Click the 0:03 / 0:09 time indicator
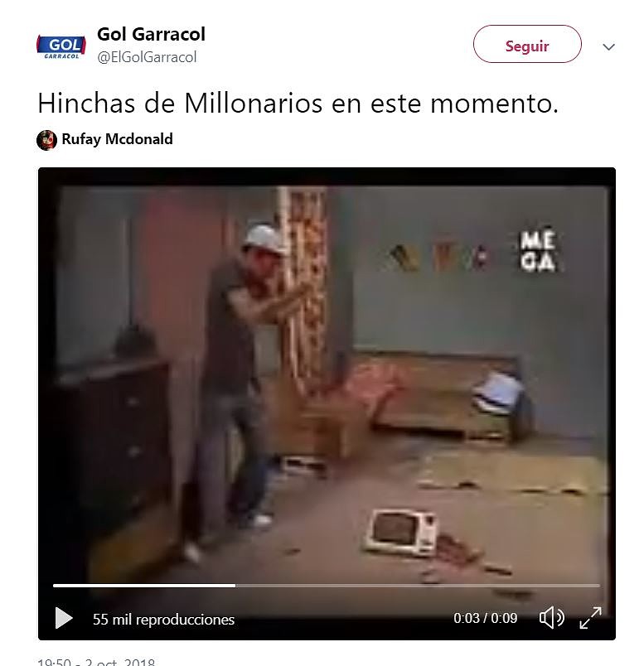This screenshot has width=644, height=666. 486,618
